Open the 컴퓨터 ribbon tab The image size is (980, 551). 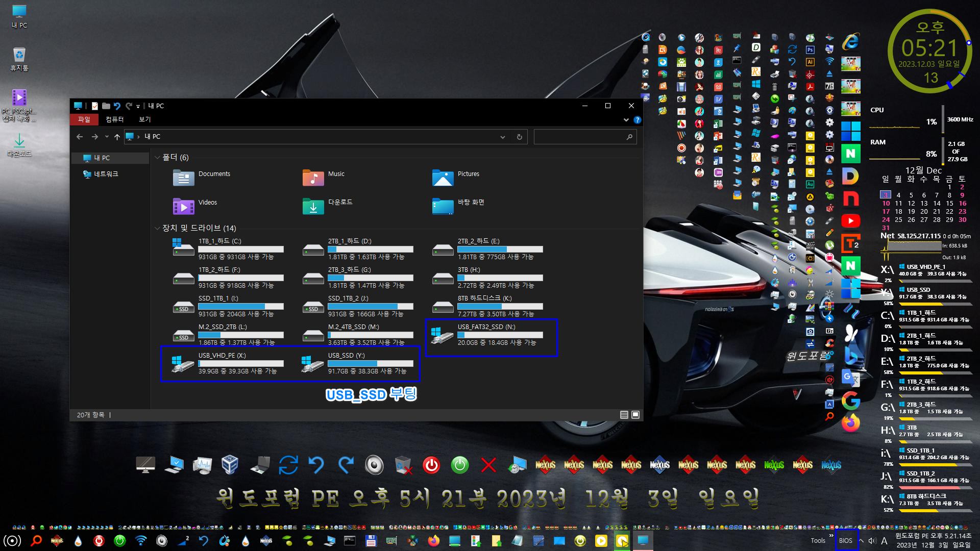coord(114,119)
